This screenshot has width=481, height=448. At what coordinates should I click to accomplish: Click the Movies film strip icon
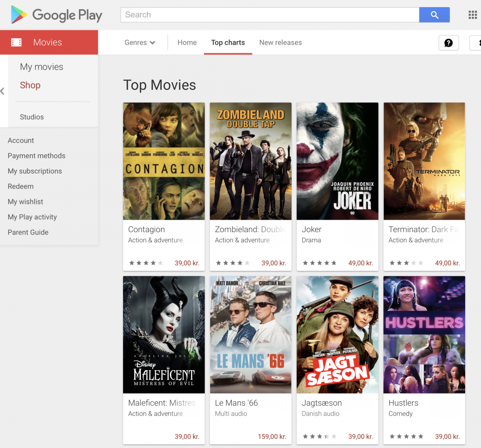tap(16, 42)
